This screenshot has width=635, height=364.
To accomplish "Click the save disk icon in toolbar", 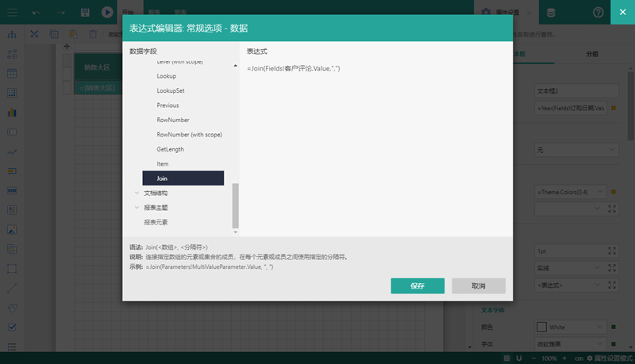I will click(x=85, y=13).
